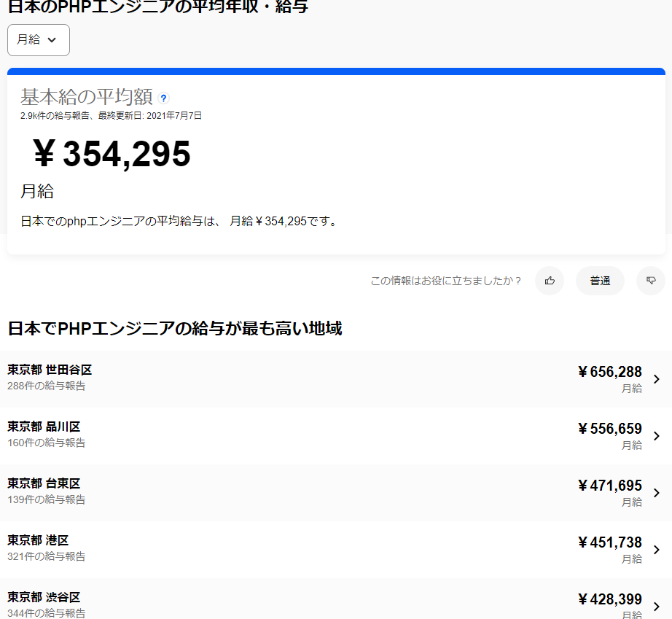Click the help icon beside 基本給の平均額
Screen dimensions: 672x619
click(163, 98)
